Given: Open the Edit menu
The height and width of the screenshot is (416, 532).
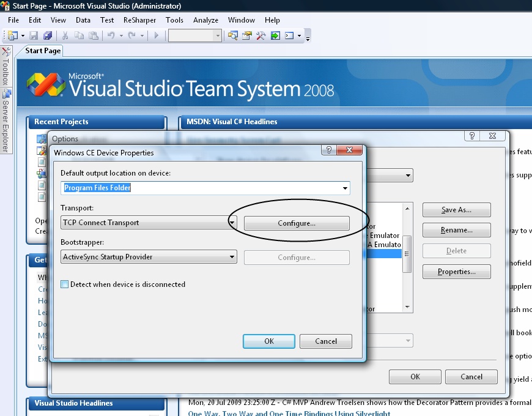Looking at the screenshot, I should [35, 20].
